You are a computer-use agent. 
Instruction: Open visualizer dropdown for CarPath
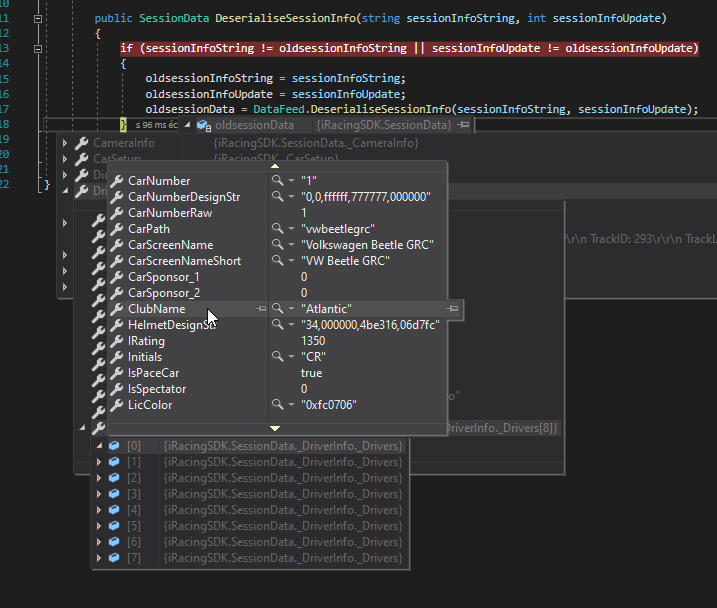pos(291,229)
